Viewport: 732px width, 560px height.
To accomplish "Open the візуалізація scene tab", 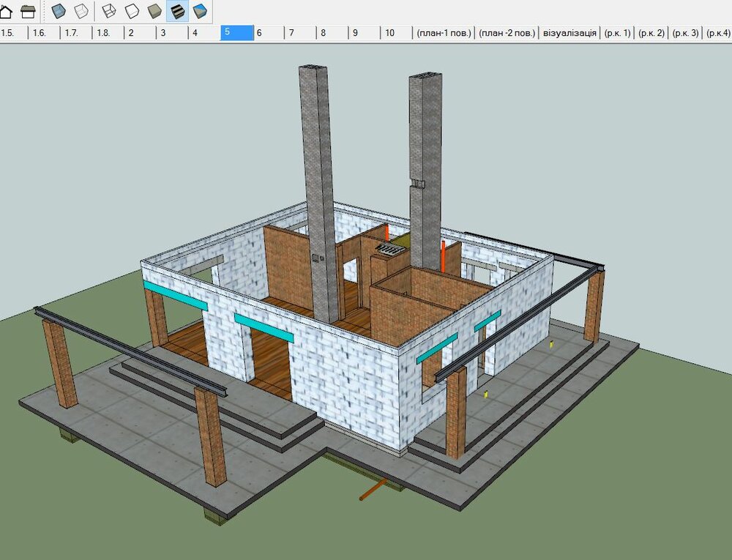I will coord(569,33).
